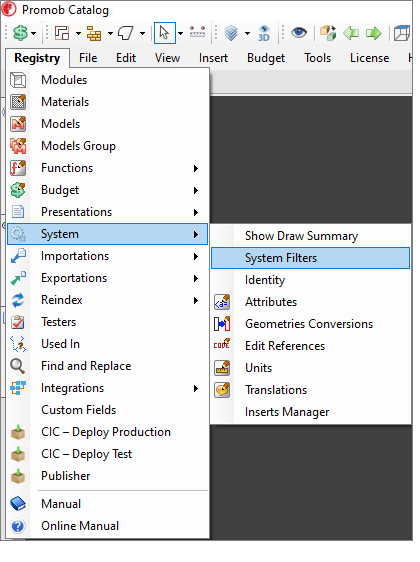This screenshot has height=562, width=420.
Task: Open the View menu
Action: coord(167,58)
